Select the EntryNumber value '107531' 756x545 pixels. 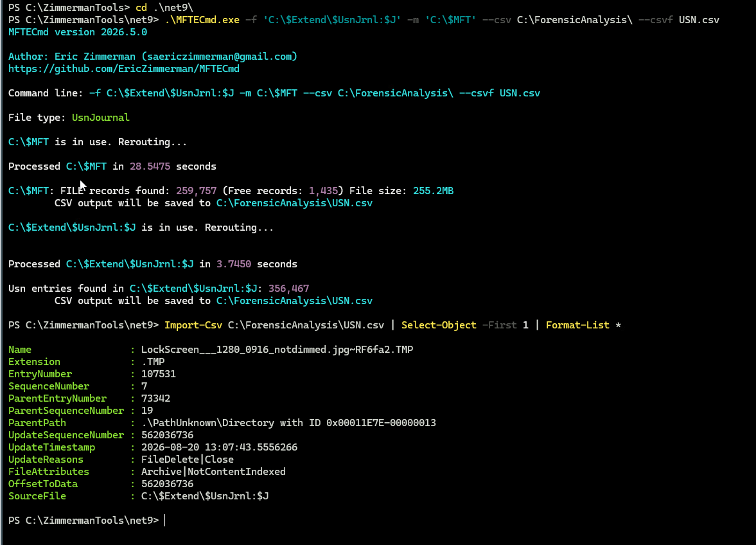click(x=159, y=374)
